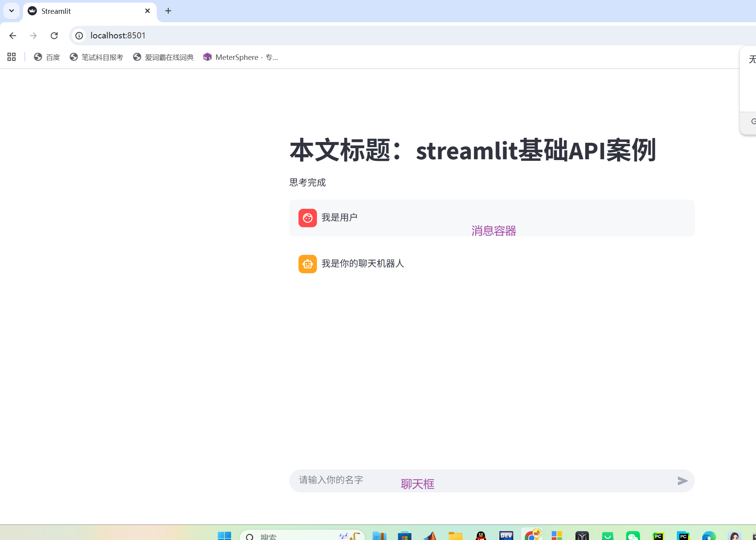The height and width of the screenshot is (540, 756).
Task: Click the orange chatbot avatar icon
Action: coord(307,264)
